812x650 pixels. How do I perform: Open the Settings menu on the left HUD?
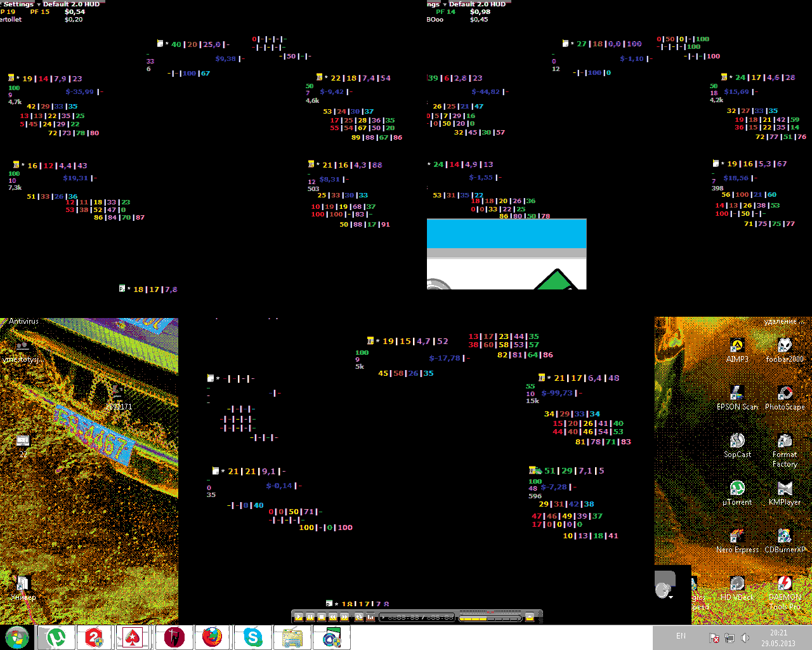[18, 4]
